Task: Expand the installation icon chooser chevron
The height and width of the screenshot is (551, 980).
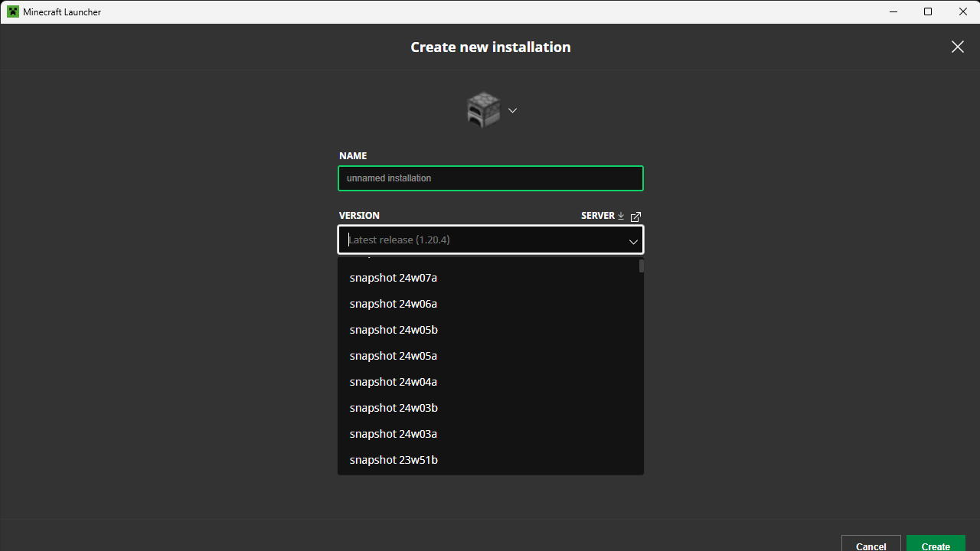Action: click(x=513, y=110)
